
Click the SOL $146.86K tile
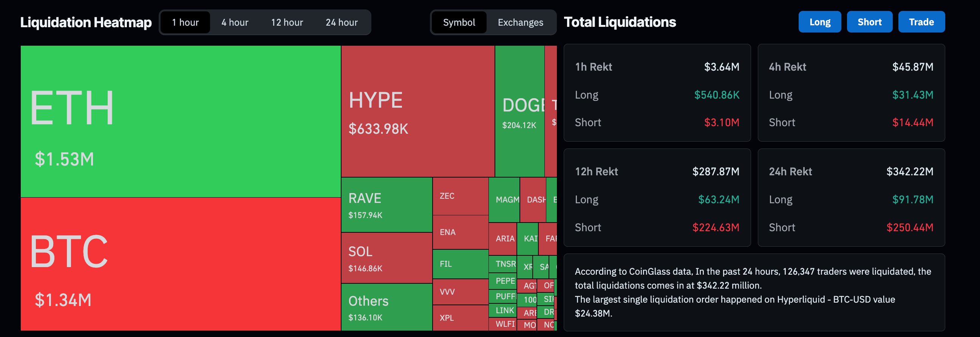[x=386, y=258]
